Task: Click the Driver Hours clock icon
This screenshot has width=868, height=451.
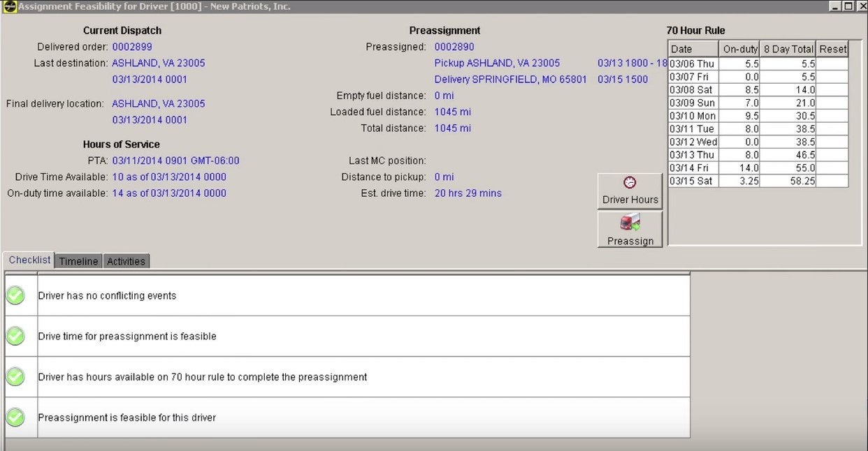Action: pos(630,182)
